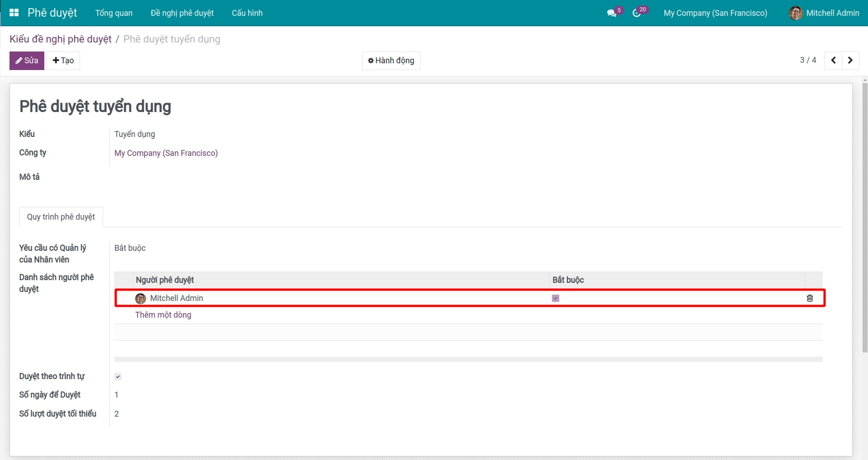
Task: Click Mitchell Admin avatar in top bar
Action: 796,13
